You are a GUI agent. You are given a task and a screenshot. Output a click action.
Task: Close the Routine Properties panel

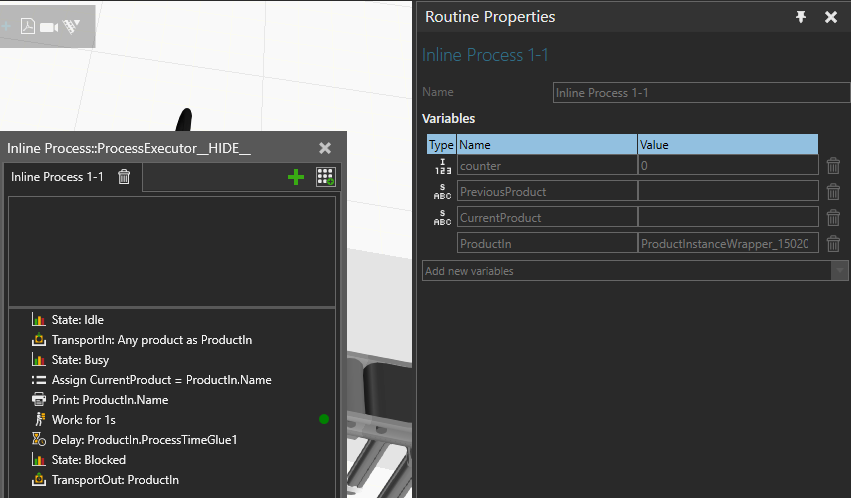[830, 17]
